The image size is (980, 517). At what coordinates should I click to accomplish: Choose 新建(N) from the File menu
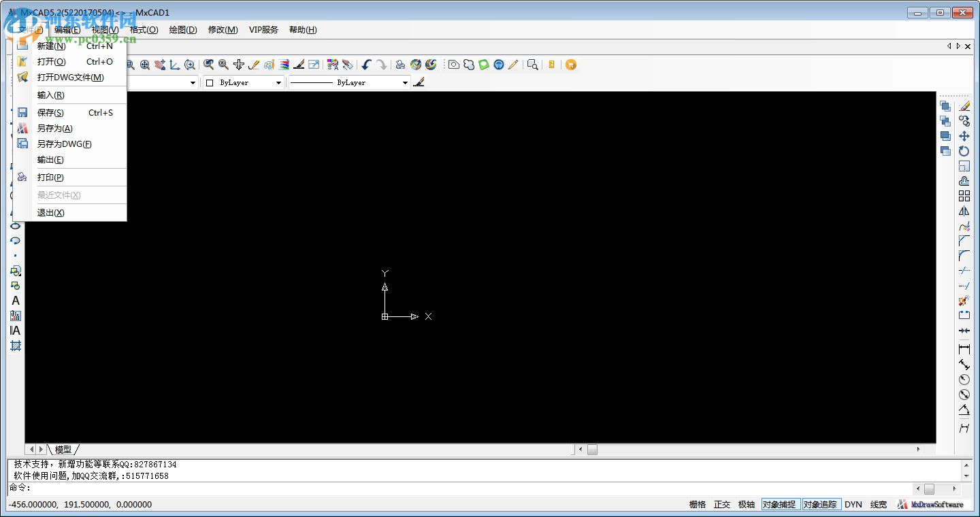tap(69, 46)
